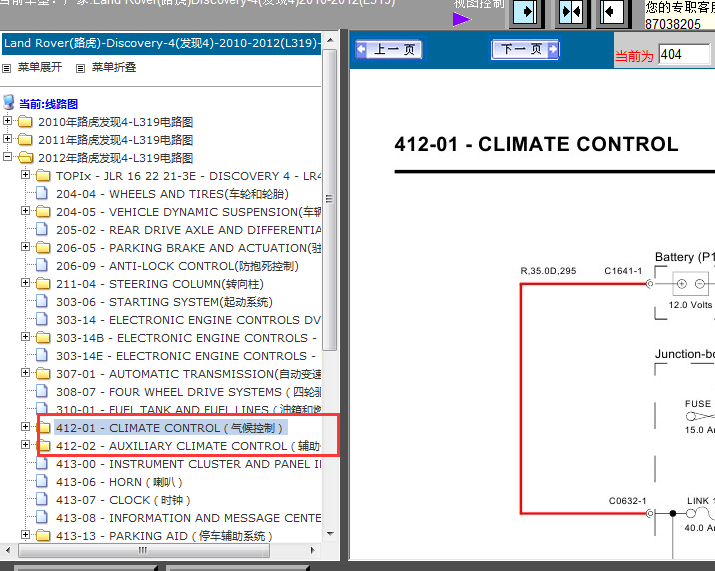Image resolution: width=715 pixels, height=571 pixels.
Task: Click document icon of 413-07 Clock
Action: point(41,499)
